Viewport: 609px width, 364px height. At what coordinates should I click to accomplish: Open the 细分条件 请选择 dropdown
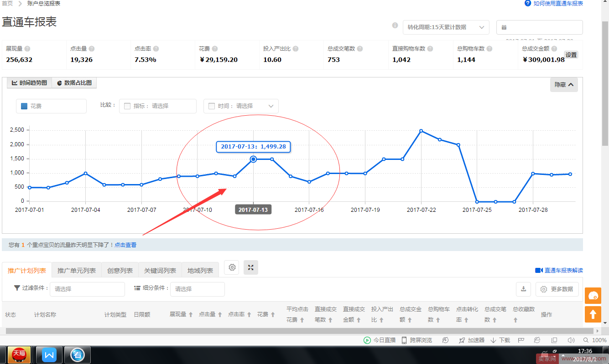[x=198, y=289]
